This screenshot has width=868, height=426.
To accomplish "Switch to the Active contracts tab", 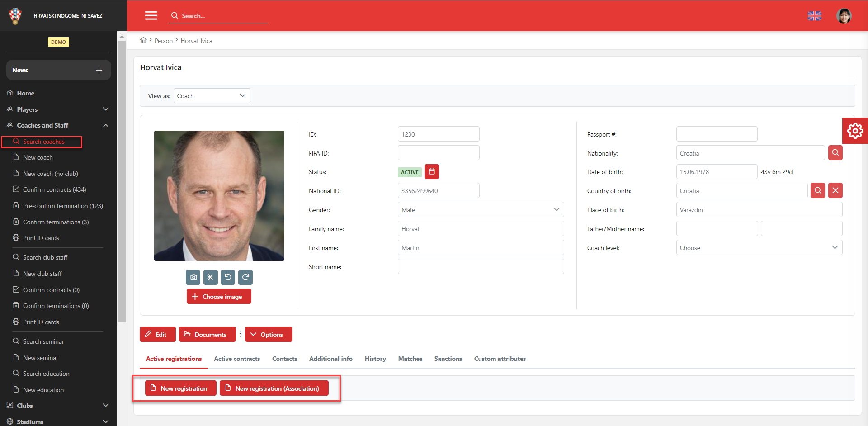I will [x=237, y=359].
